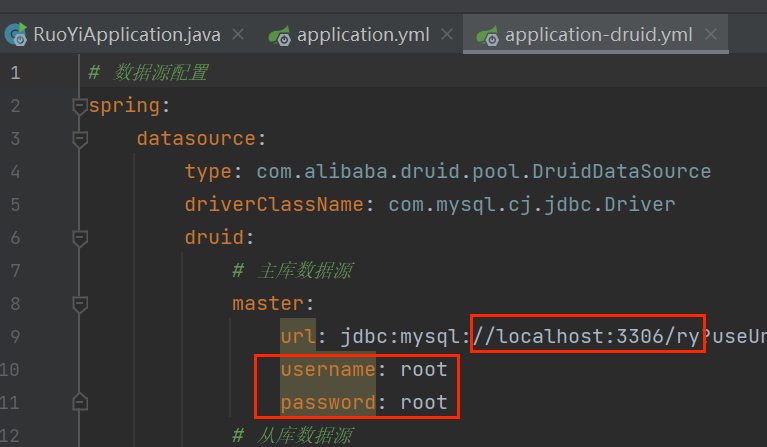Click the 'username' key
Viewport: 767px width, 447px height.
coord(328,370)
